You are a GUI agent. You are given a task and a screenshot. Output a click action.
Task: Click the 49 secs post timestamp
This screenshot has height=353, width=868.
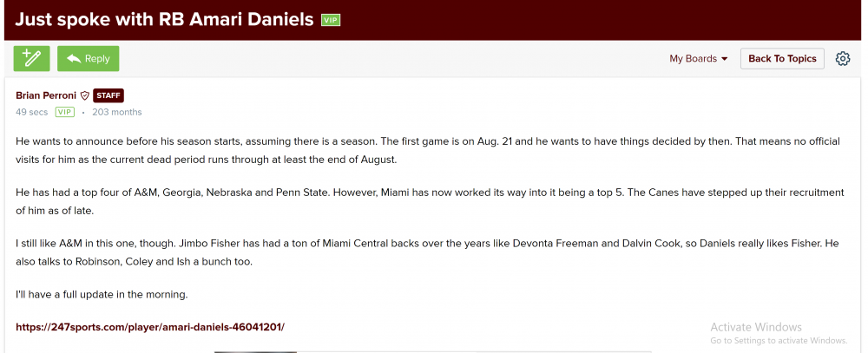click(x=31, y=112)
